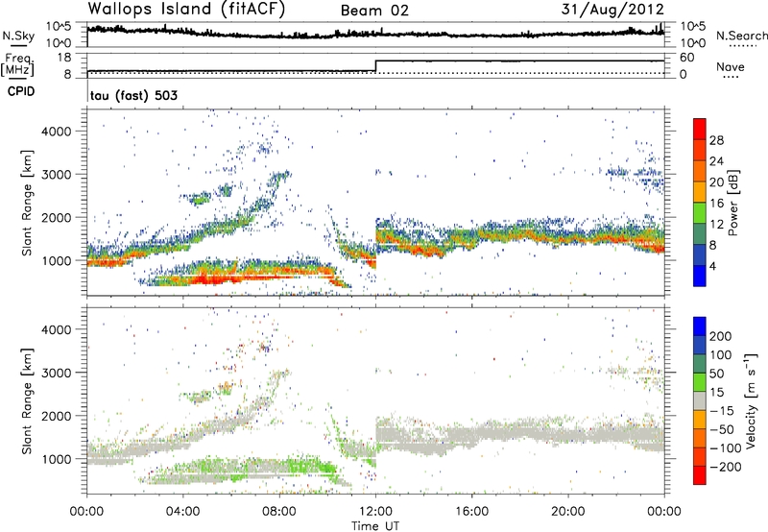Pick the blue above-200 velocity swatch
Viewport: 768px width, 532px height.
(x=700, y=326)
